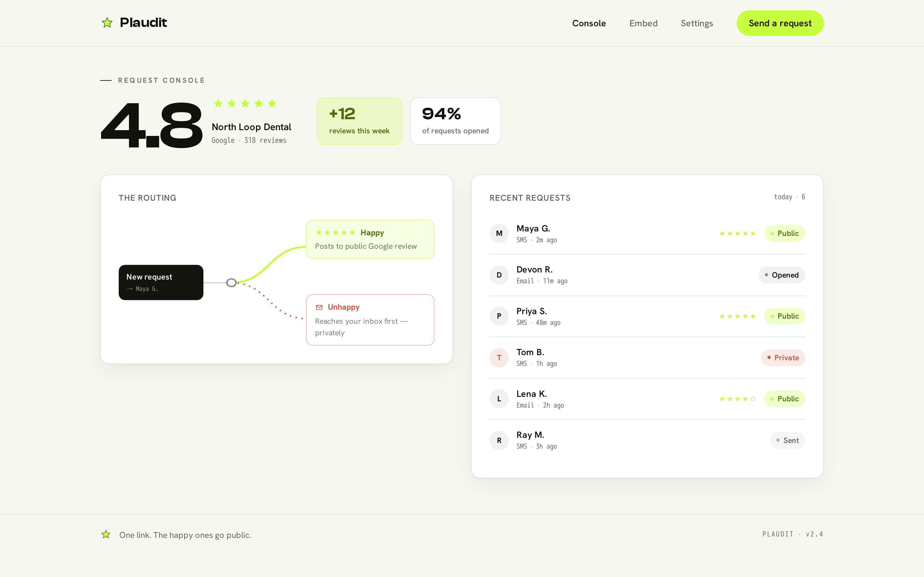Click Tom B.'s red T avatar
The width and height of the screenshot is (924, 577).
coord(499,357)
